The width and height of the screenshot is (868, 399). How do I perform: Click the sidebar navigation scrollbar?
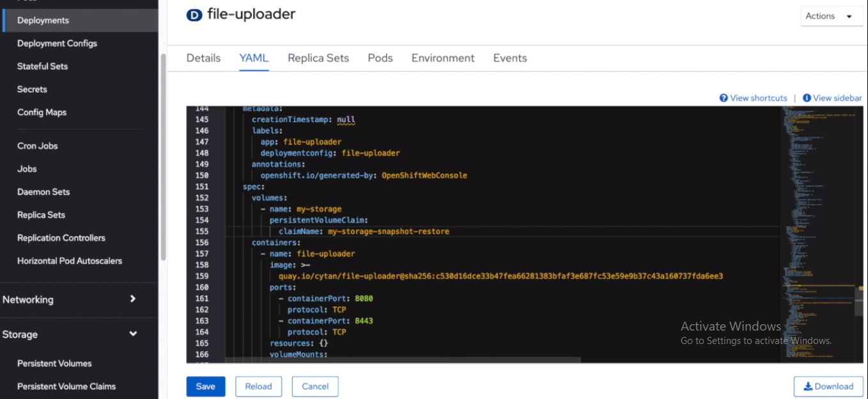[163, 157]
